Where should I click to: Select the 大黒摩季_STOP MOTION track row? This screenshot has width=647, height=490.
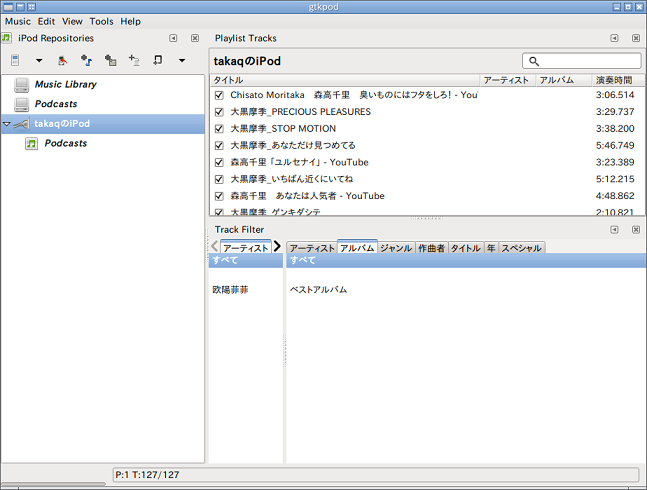click(427, 129)
